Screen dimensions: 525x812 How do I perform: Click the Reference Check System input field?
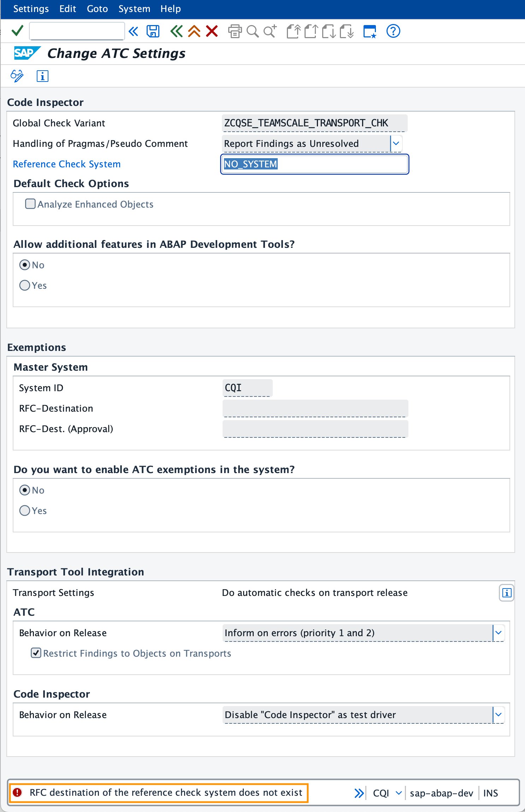click(x=314, y=164)
